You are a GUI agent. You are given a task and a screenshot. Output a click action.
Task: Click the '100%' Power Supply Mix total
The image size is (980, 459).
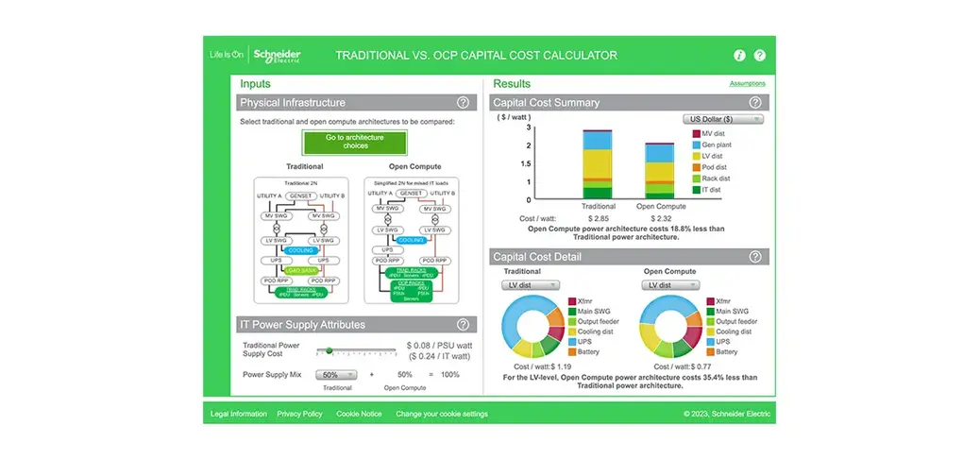click(448, 375)
